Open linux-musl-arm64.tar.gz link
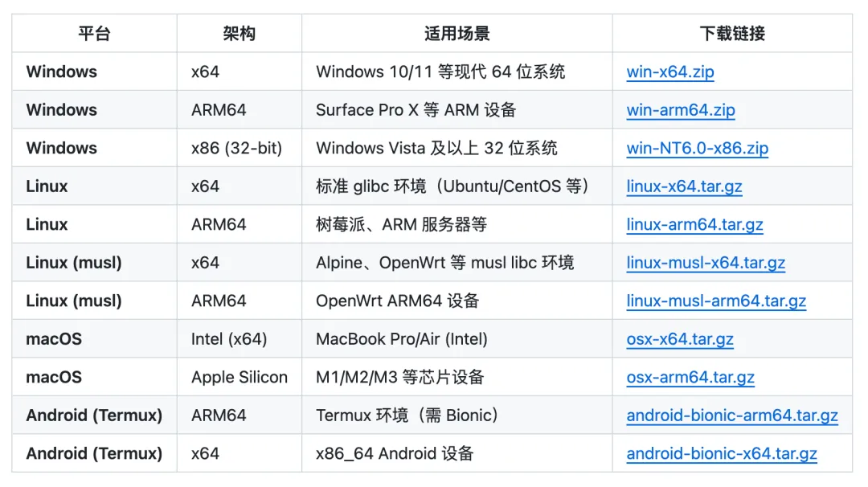The height and width of the screenshot is (487, 868). coord(716,301)
